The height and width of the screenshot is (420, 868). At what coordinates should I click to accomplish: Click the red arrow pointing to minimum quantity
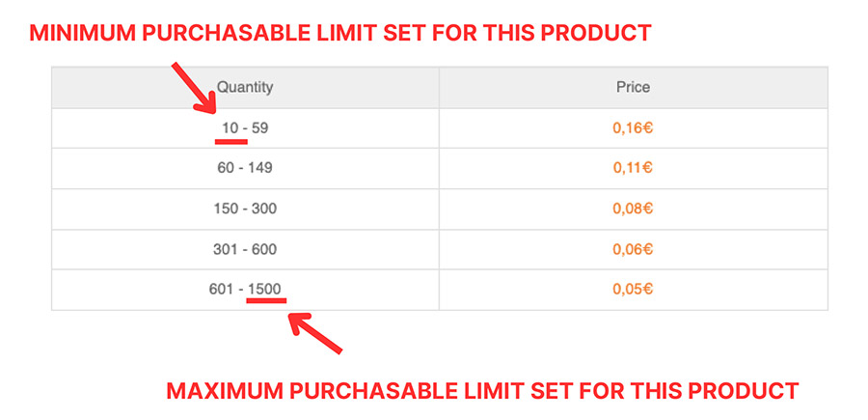(194, 88)
